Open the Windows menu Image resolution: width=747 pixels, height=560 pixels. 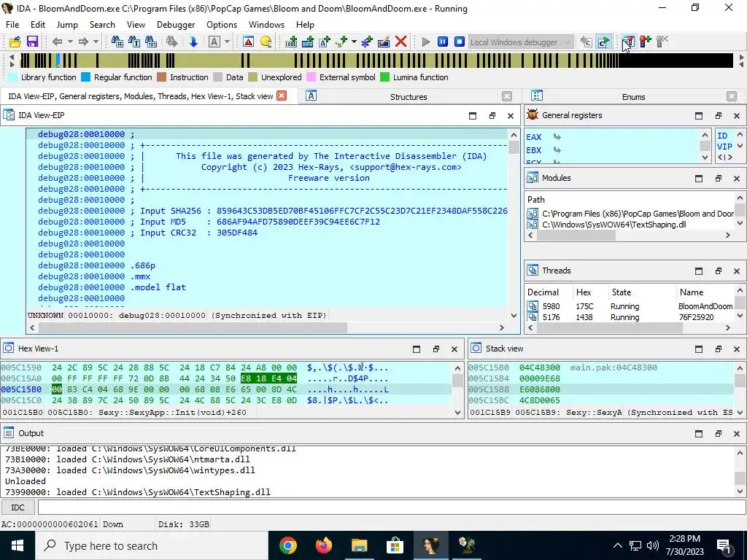(266, 25)
